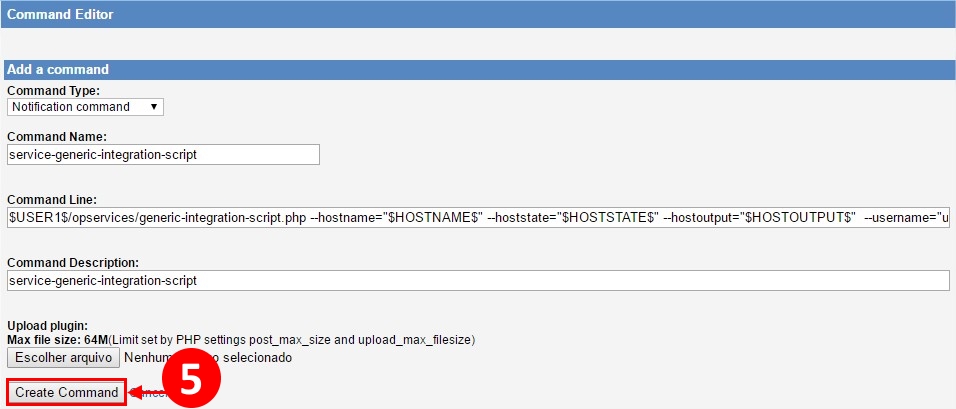This screenshot has height=409, width=956.
Task: Focus the Command Name text field
Action: click(x=162, y=154)
